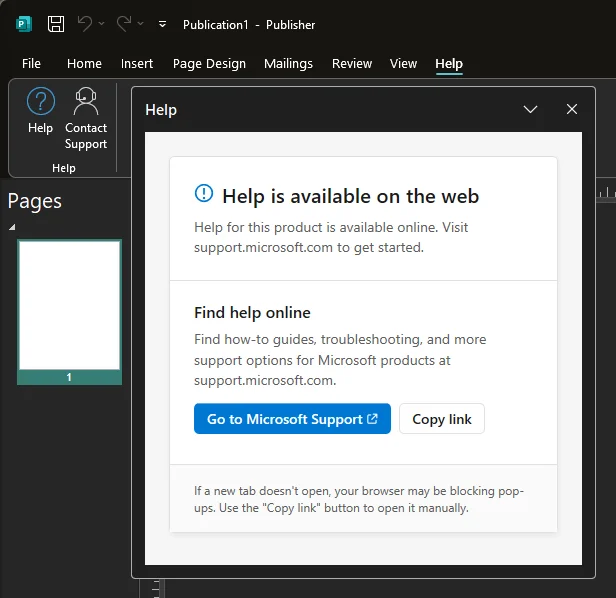Open the Mailings tab
The width and height of the screenshot is (616, 598).
[288, 64]
